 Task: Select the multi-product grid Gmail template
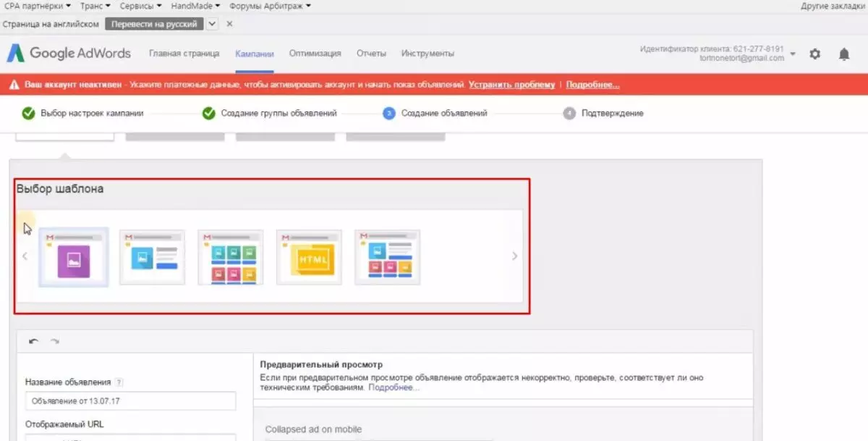click(x=231, y=257)
